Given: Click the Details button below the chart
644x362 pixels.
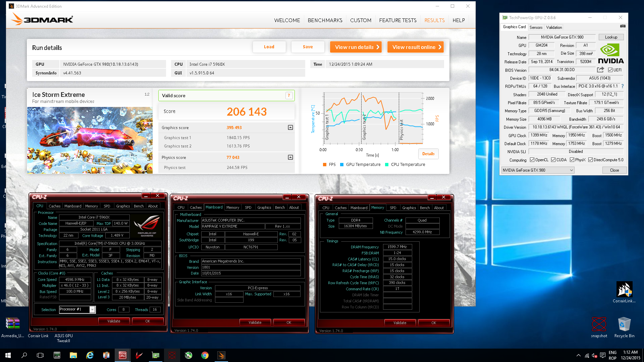Looking at the screenshot, I should pos(428,154).
